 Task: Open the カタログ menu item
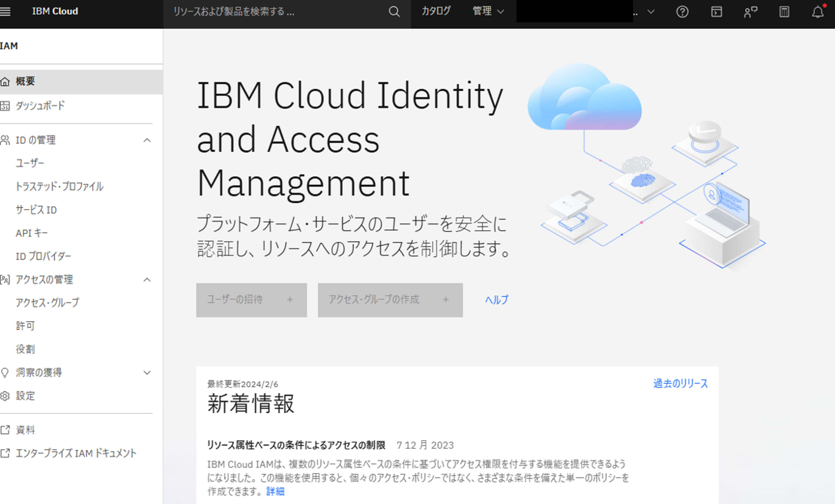tap(436, 12)
